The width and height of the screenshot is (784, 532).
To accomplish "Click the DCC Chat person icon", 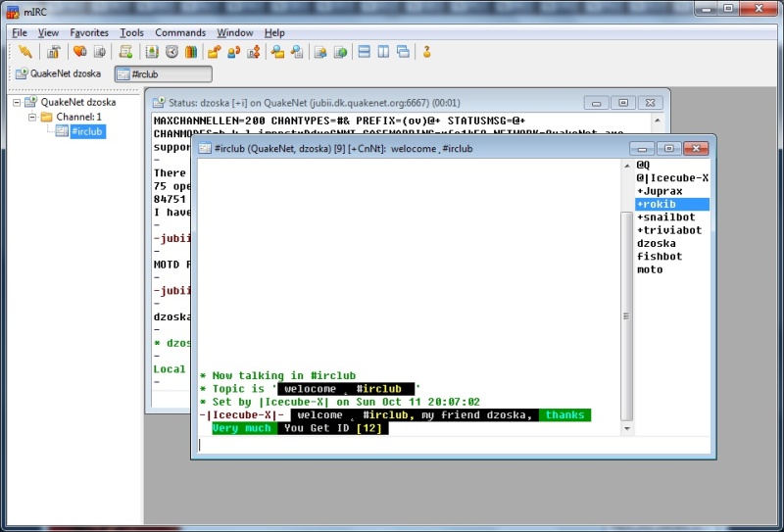I will 234,52.
